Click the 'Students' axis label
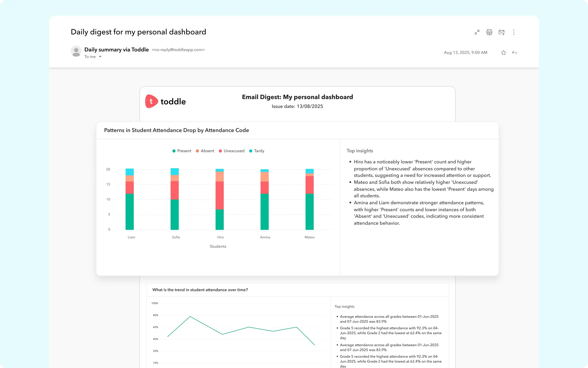Image resolution: width=588 pixels, height=368 pixels. (218, 246)
